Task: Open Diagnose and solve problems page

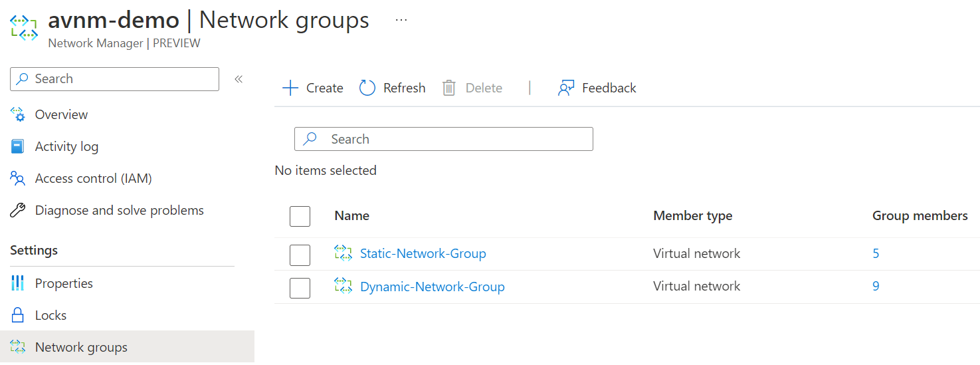Action: pos(119,210)
